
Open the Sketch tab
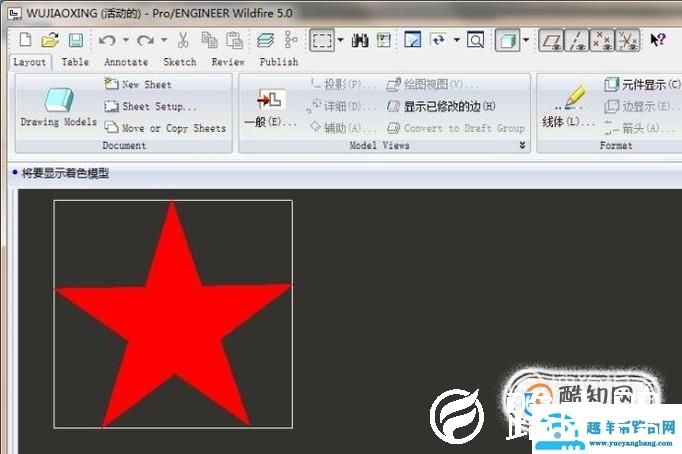(x=180, y=62)
